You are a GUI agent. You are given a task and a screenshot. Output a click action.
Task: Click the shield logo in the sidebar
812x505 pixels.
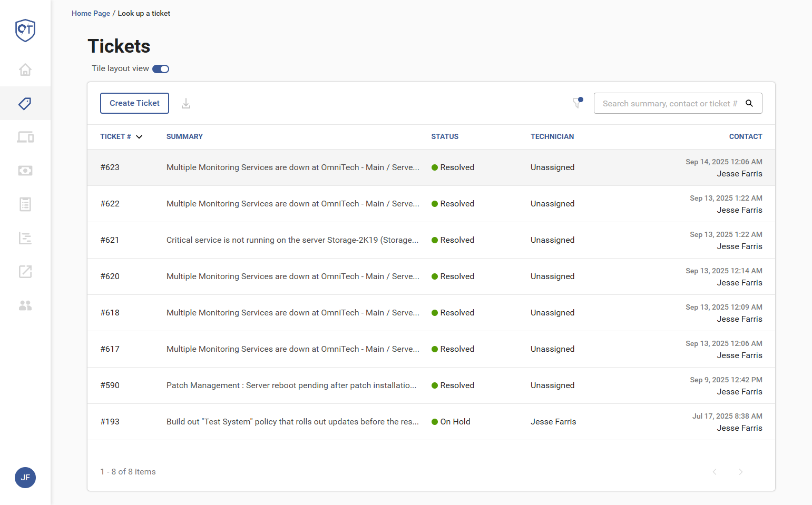pyautogui.click(x=25, y=30)
